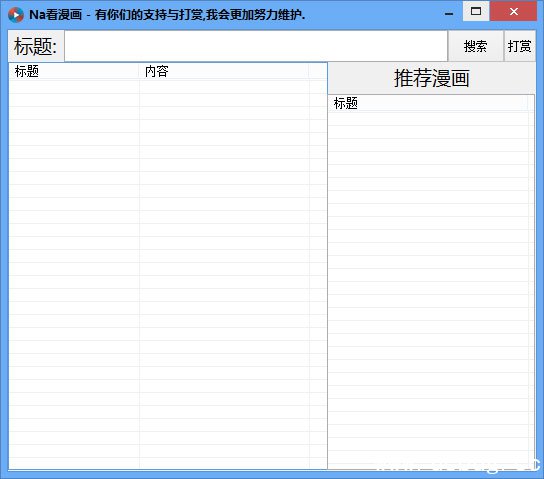Click the 内容 column header
This screenshot has height=479, width=544.
[x=224, y=71]
